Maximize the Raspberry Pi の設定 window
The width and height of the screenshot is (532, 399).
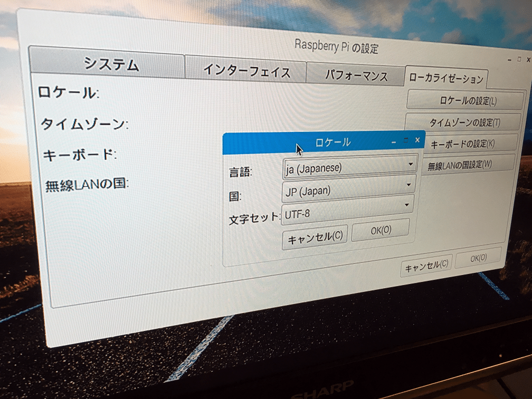pyautogui.click(x=519, y=59)
